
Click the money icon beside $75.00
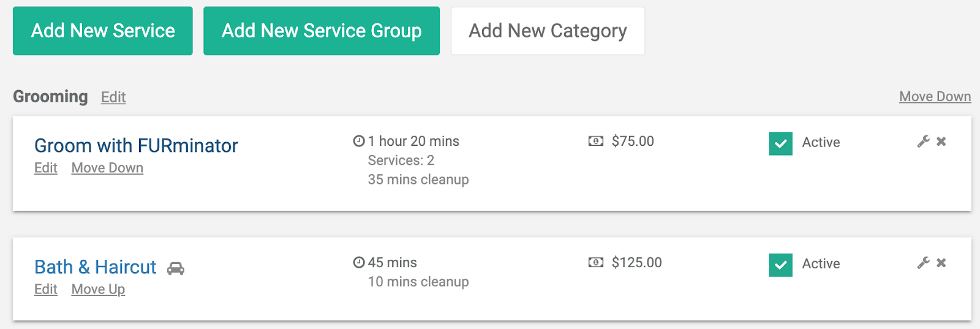click(x=595, y=142)
